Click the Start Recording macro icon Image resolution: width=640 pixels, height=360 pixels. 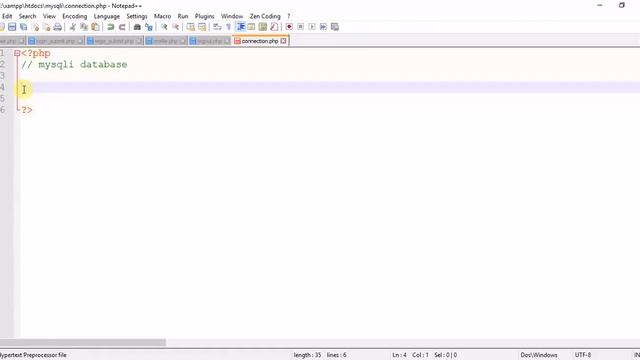[x=289, y=27]
